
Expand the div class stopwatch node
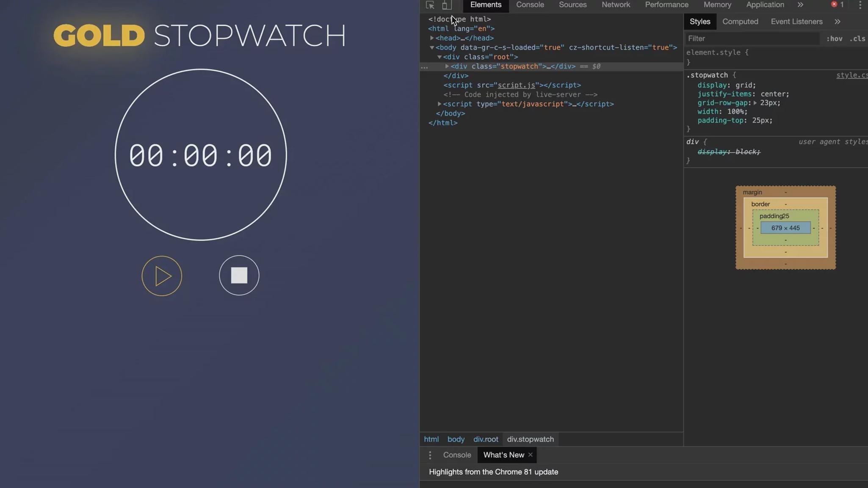(x=447, y=66)
